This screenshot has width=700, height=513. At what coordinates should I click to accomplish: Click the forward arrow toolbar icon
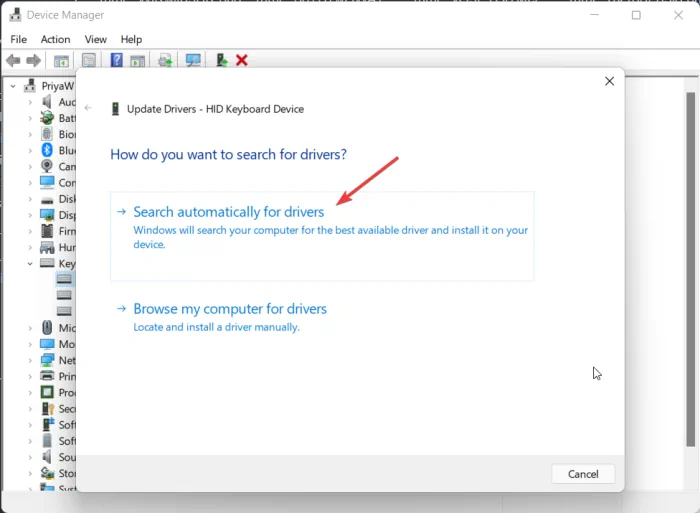[x=33, y=60]
